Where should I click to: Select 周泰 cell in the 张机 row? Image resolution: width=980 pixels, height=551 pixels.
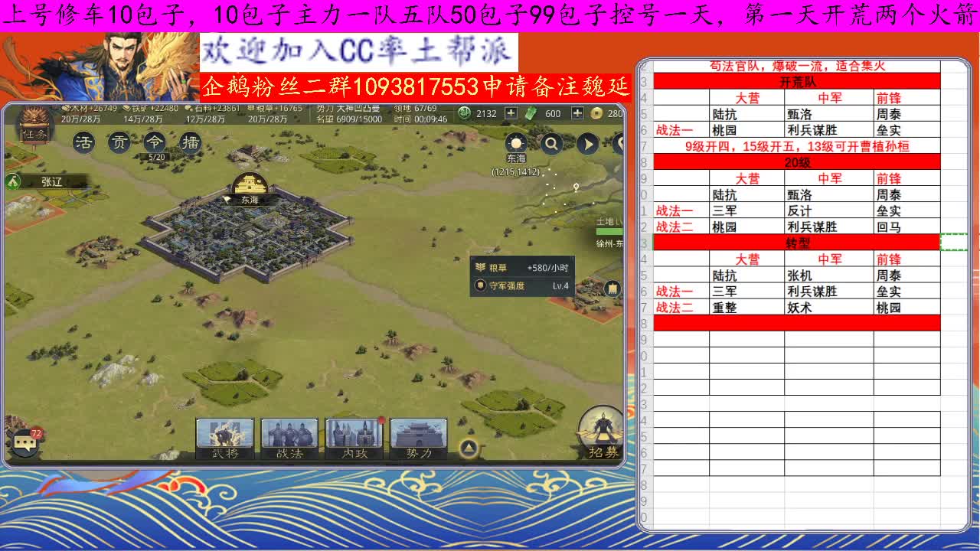(906, 275)
